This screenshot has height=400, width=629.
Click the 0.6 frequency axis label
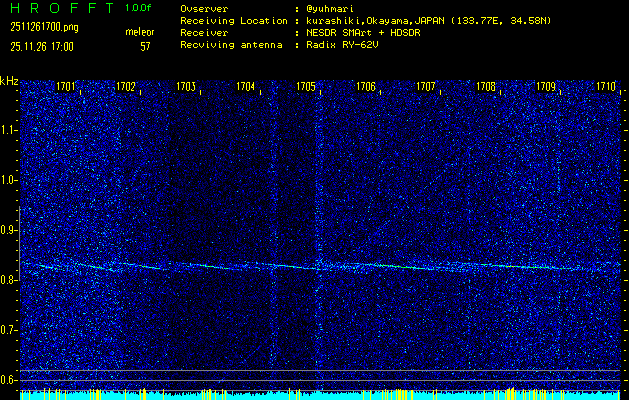pyautogui.click(x=9, y=380)
